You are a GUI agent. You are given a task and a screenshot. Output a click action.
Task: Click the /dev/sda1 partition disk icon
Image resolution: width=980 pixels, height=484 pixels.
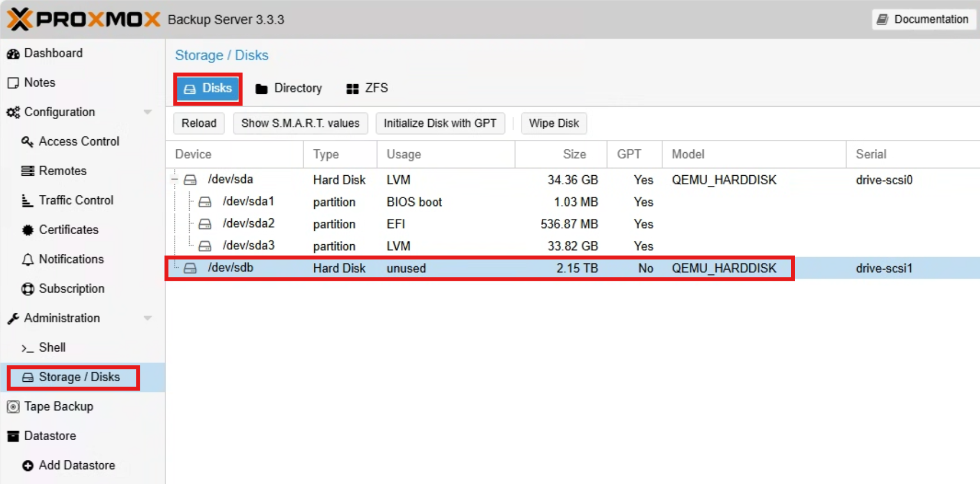pyautogui.click(x=205, y=202)
